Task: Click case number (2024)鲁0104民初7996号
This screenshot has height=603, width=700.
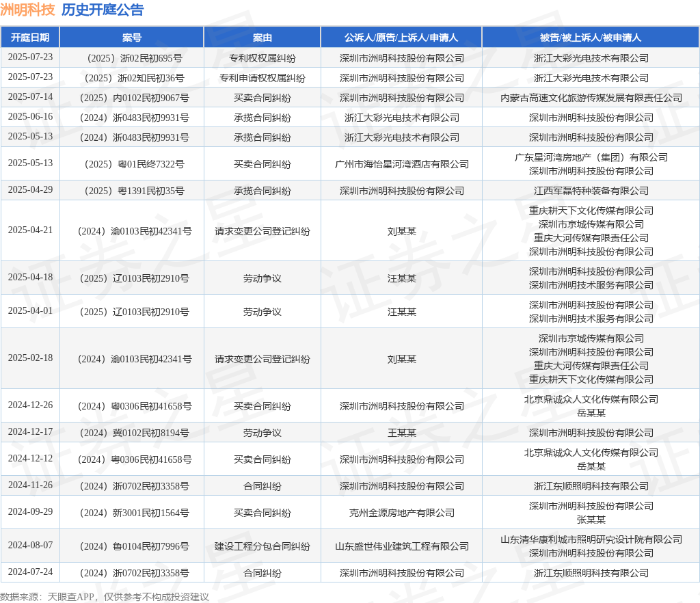Action: point(135,546)
